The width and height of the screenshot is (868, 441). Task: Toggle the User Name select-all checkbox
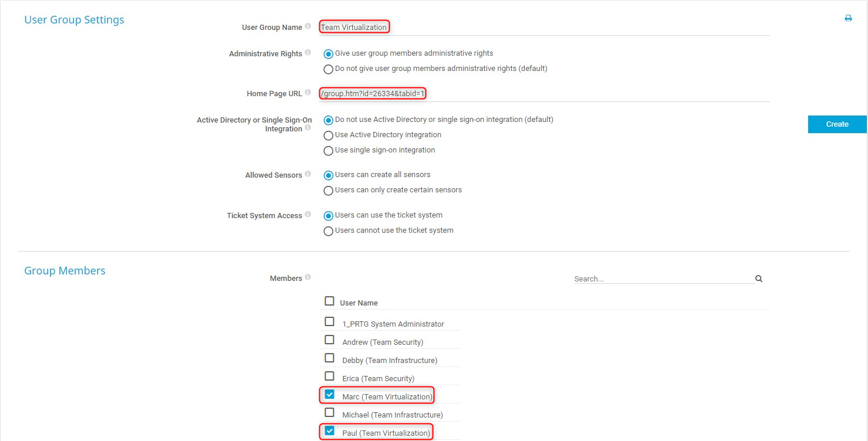pos(330,301)
